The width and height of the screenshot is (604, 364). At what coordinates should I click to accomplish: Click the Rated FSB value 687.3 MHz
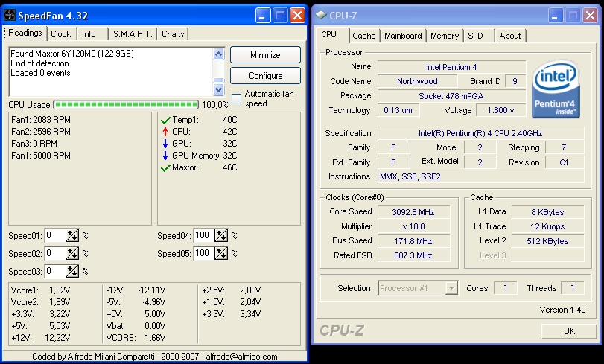click(x=413, y=255)
